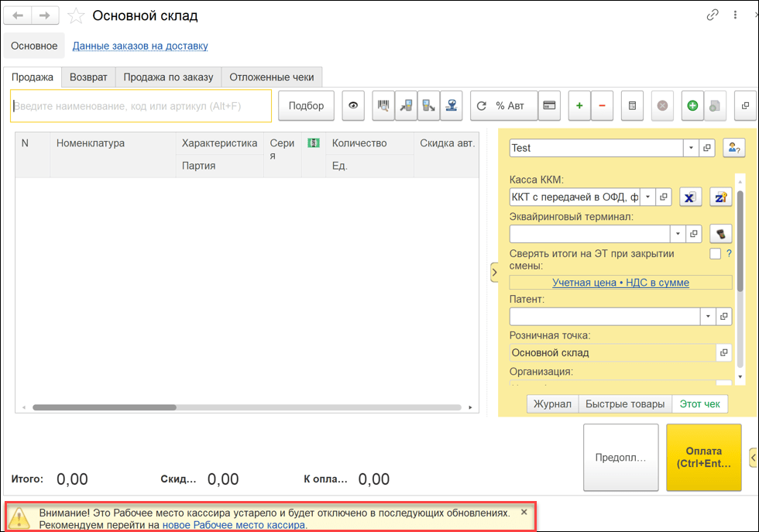This screenshot has height=532, width=759.
Task: Enable 'Сверять итоги на ЭТ' checkbox
Action: [716, 254]
